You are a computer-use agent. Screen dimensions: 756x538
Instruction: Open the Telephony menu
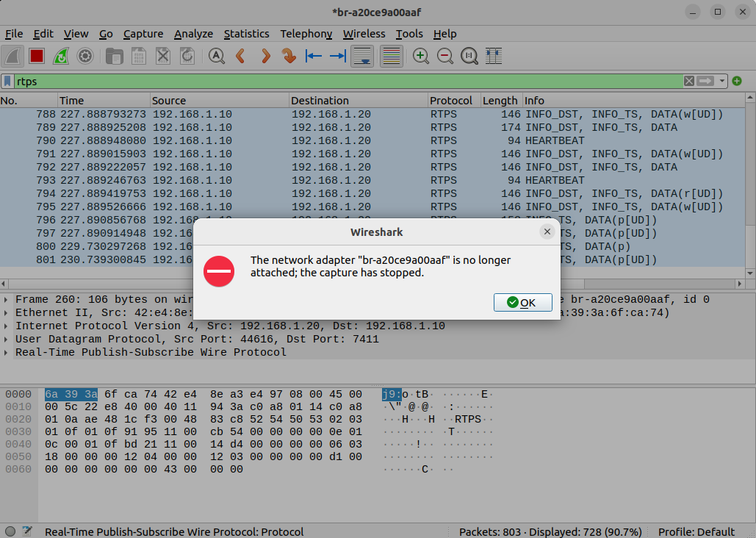coord(306,34)
